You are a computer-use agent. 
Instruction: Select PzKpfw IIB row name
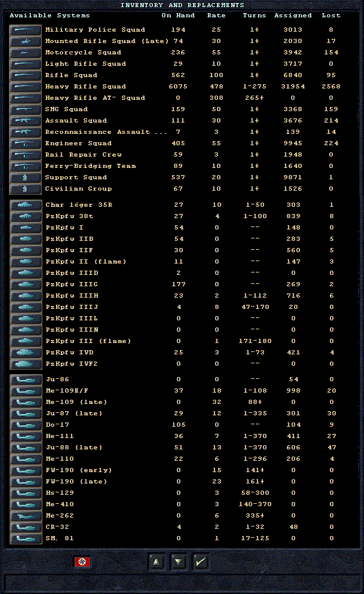pos(69,239)
